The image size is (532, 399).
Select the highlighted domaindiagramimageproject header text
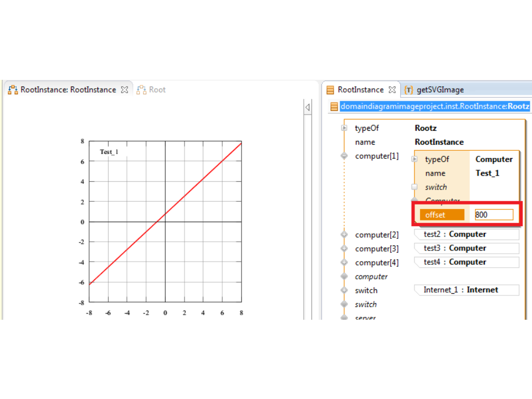434,106
